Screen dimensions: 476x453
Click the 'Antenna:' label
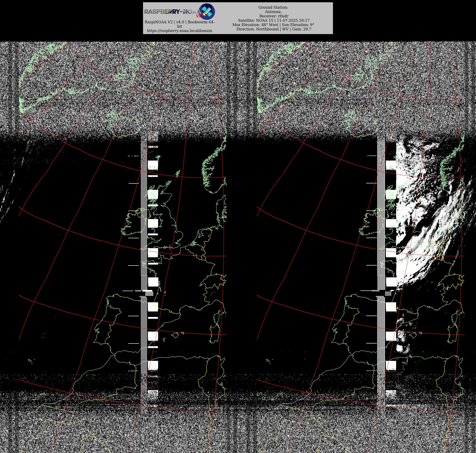click(x=273, y=12)
